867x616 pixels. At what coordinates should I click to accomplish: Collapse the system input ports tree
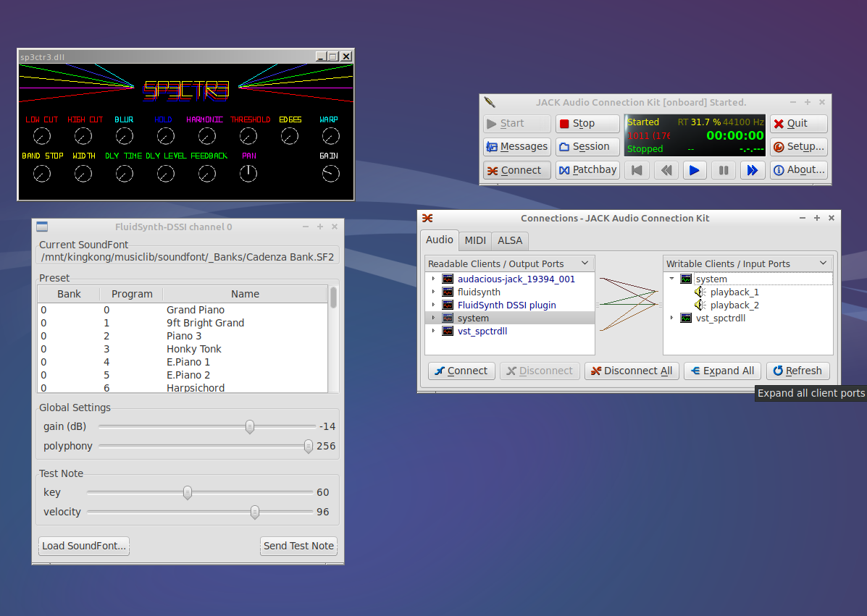(672, 279)
